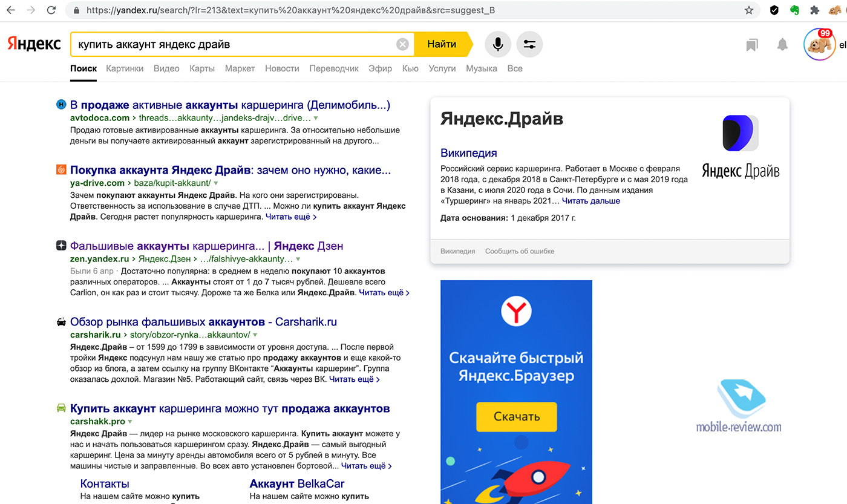Expand zen.yandex.ru result options arrow

coord(298,259)
